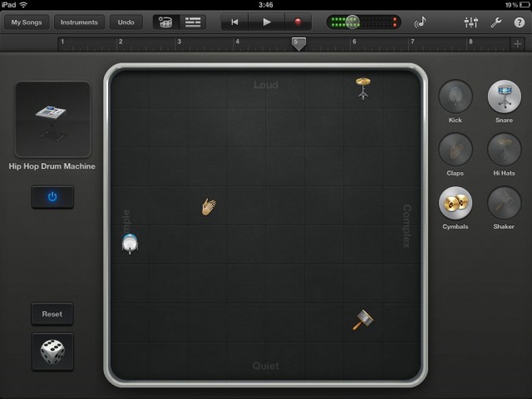Image resolution: width=532 pixels, height=399 pixels.
Task: Roll the dice to randomize pattern
Action: click(52, 352)
